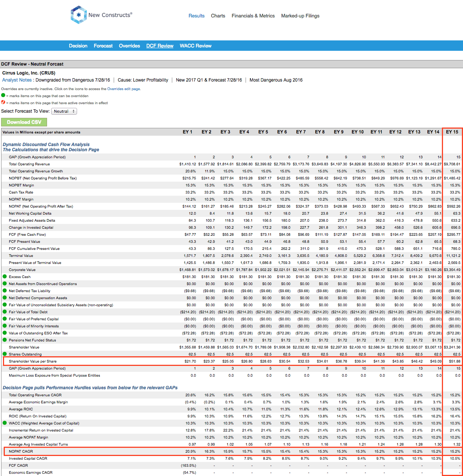Click override dot for Net Assets from Discontinued Operations

5,284
